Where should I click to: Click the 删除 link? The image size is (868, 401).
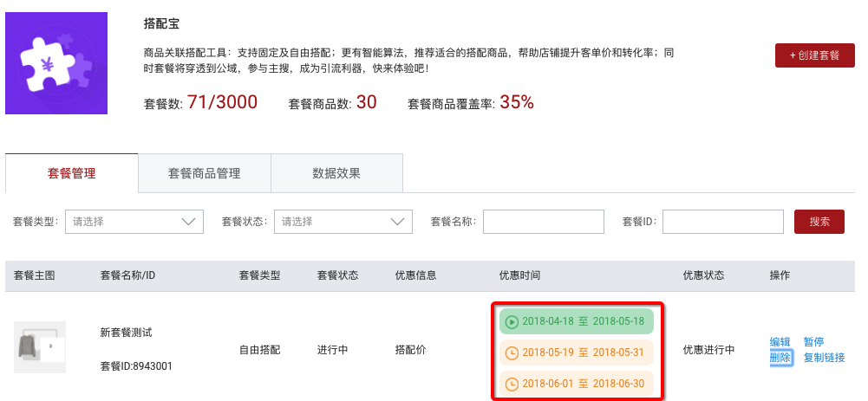pos(780,358)
